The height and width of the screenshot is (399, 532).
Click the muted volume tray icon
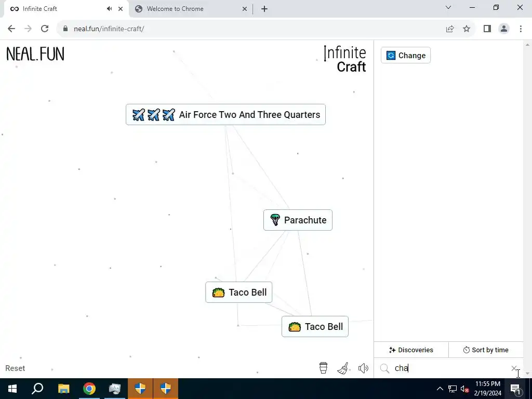point(464,389)
